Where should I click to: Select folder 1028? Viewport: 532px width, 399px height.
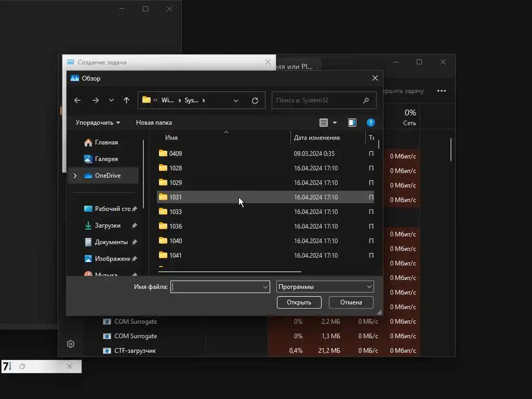[265, 168]
